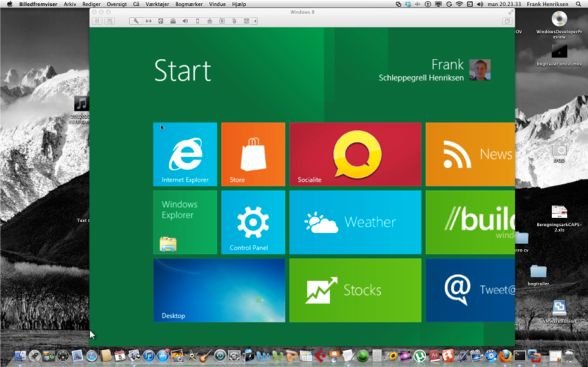588x367 pixels.
Task: Open GarageBand guitar icon in the Dock
Action: (x=206, y=355)
